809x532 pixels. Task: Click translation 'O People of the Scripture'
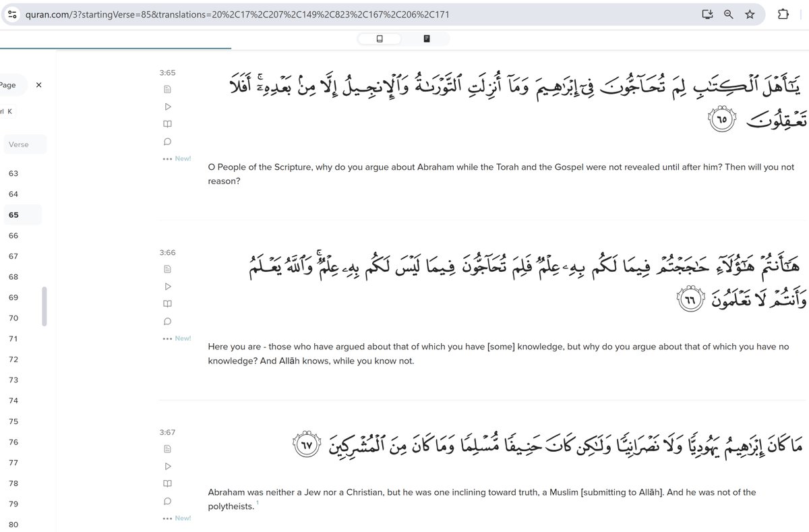point(501,174)
